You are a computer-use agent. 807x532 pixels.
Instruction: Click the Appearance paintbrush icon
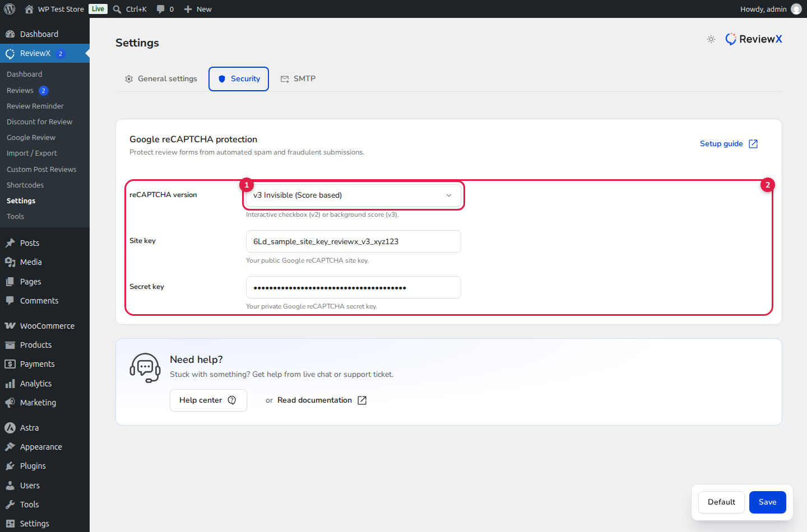(10, 447)
